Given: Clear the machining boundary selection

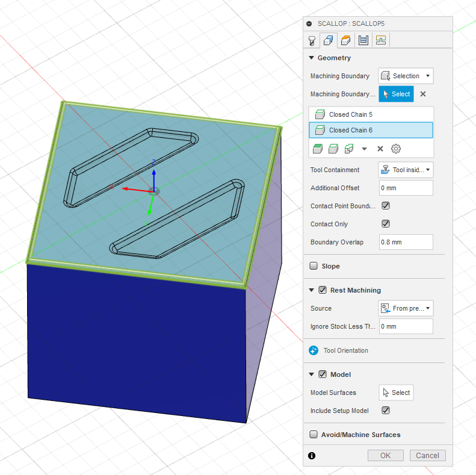Looking at the screenshot, I should [x=423, y=94].
